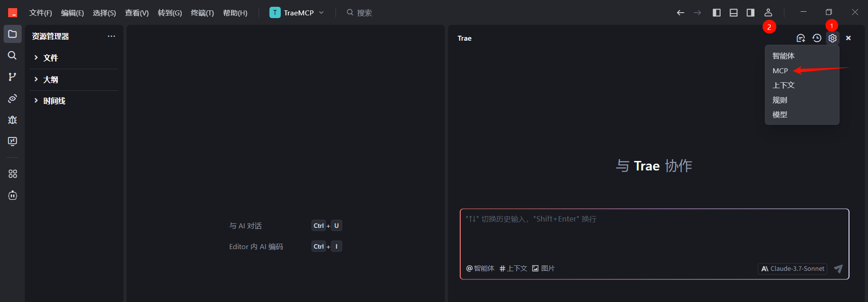
Task: Open the Explorer view in activity bar
Action: [x=13, y=34]
